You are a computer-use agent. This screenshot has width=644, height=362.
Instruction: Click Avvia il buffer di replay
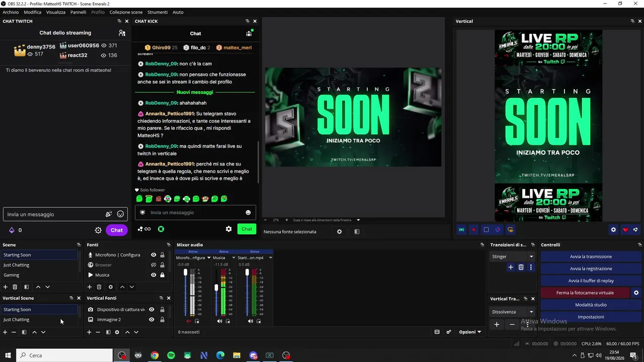(591, 281)
